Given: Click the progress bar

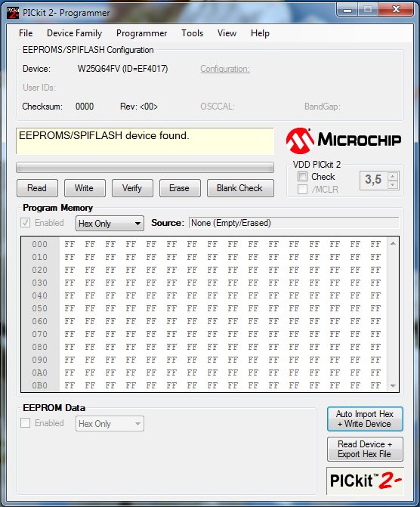Looking at the screenshot, I should pyautogui.click(x=145, y=168).
